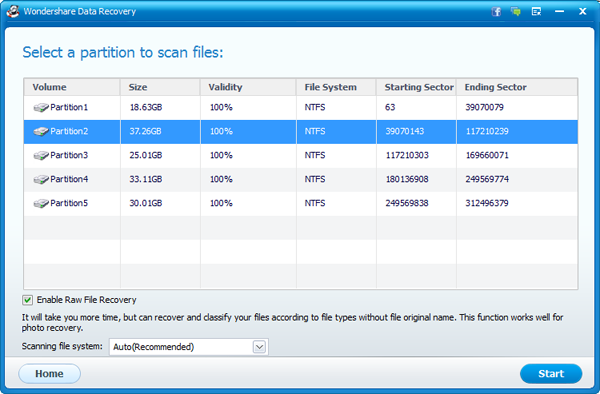Sort by the Size column header
Image resolution: width=600 pixels, height=394 pixels.
tap(160, 87)
